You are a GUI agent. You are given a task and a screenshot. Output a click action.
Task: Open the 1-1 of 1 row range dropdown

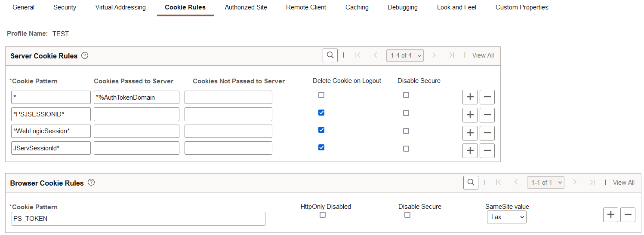tap(545, 183)
